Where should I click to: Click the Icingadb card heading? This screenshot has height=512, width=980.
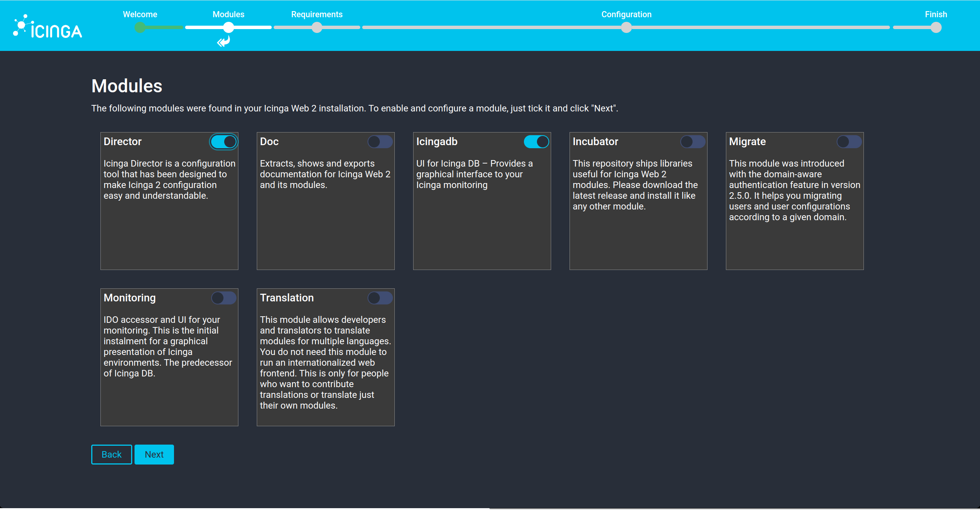coord(437,142)
